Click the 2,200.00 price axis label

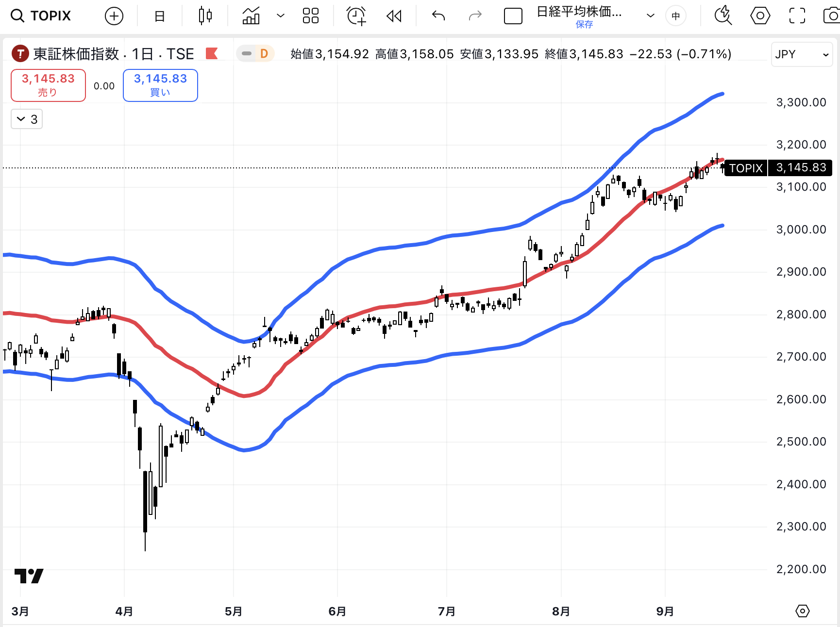[801, 569]
